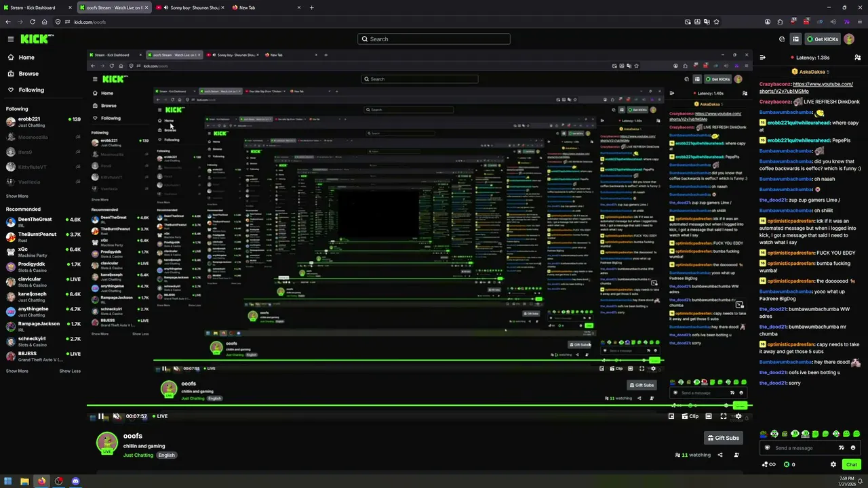
Task: Toggle theater mode on the player
Action: (709, 416)
